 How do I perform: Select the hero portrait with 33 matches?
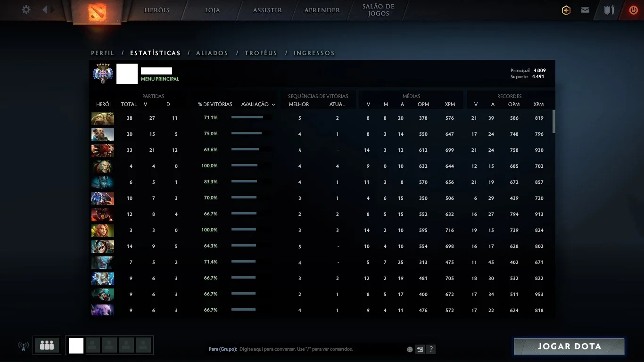[103, 150]
